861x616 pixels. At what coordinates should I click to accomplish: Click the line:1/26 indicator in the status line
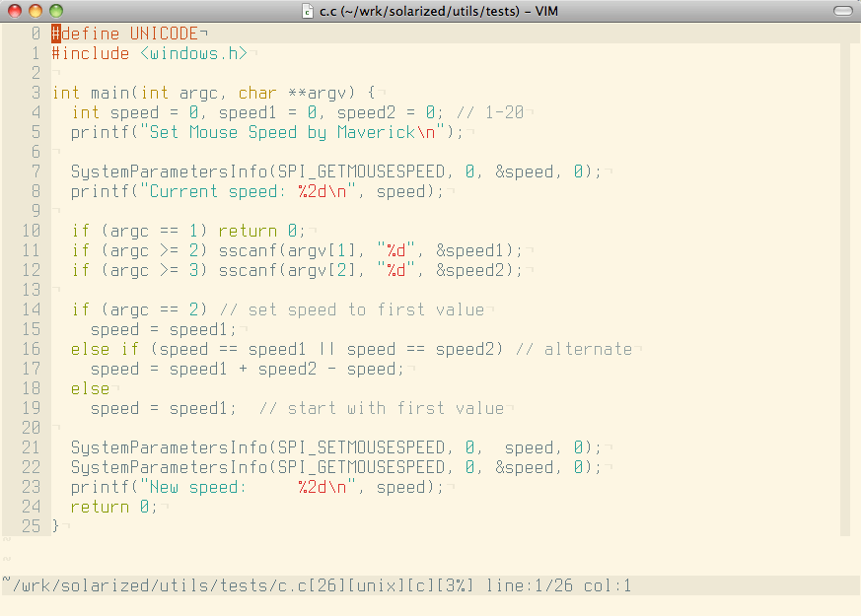coord(530,586)
